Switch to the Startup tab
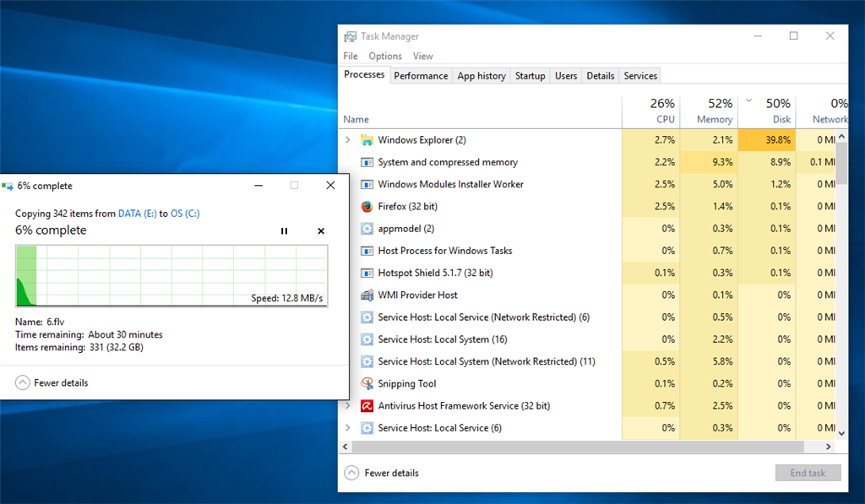 tap(530, 76)
